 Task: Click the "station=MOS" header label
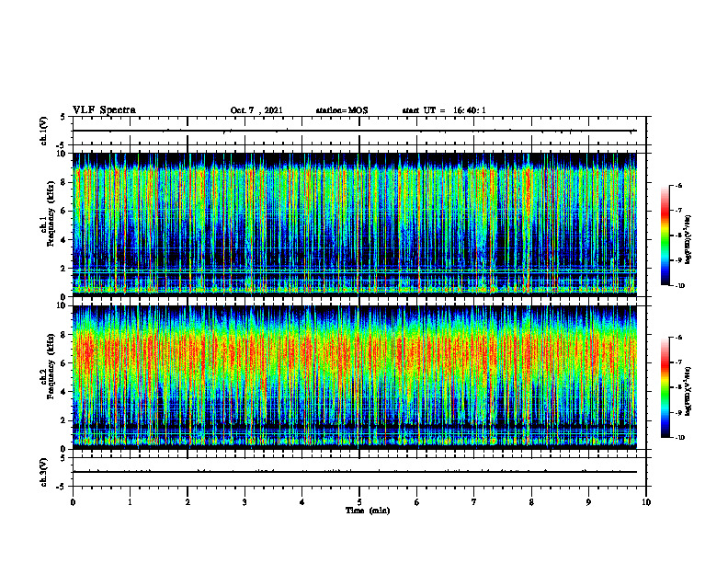pyautogui.click(x=342, y=110)
